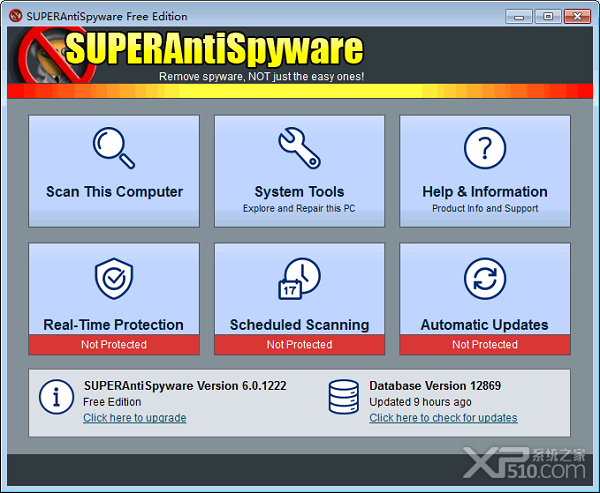600x493 pixels.
Task: Click 'Explore and Repair this PC' text
Action: [x=299, y=208]
